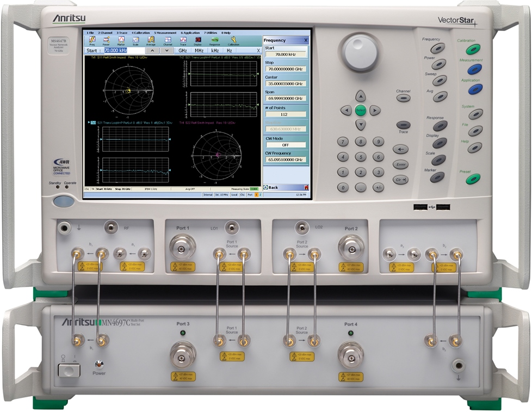Open the Calibration menu

point(140,33)
